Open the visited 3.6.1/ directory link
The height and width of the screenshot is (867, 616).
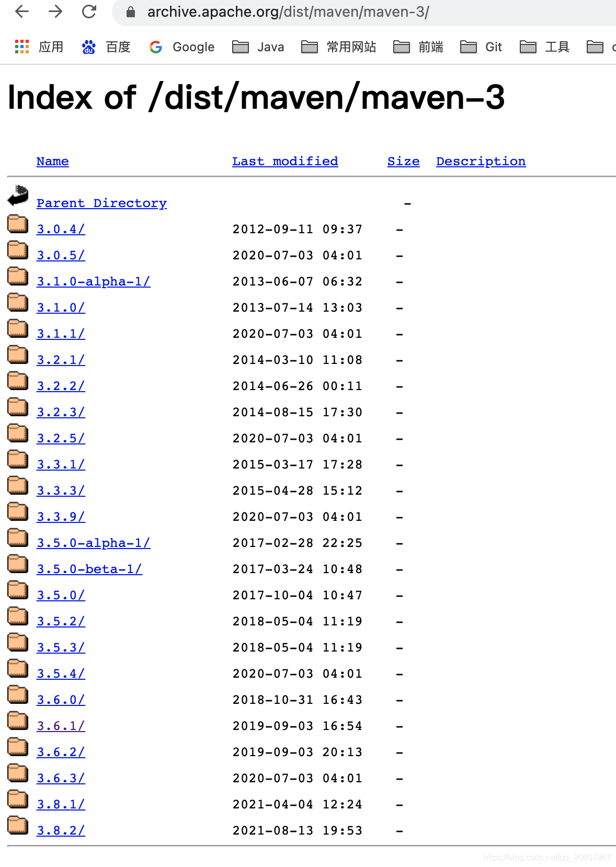[61, 726]
